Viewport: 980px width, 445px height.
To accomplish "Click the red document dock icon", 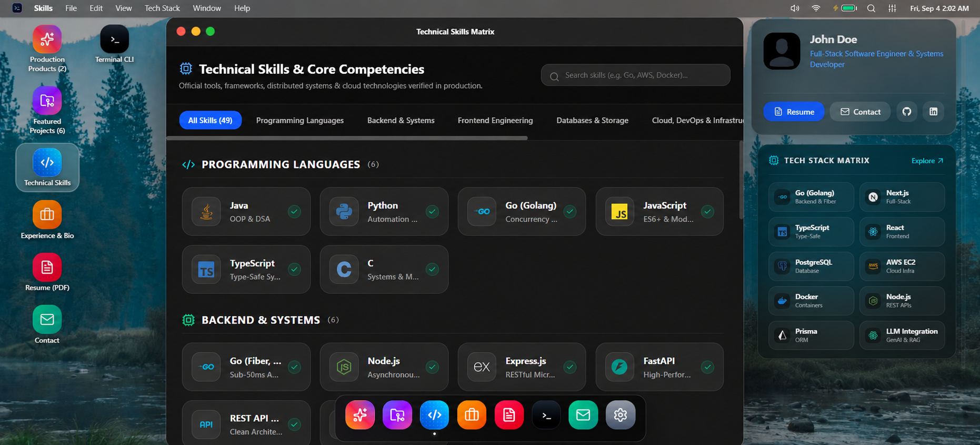I will [509, 415].
